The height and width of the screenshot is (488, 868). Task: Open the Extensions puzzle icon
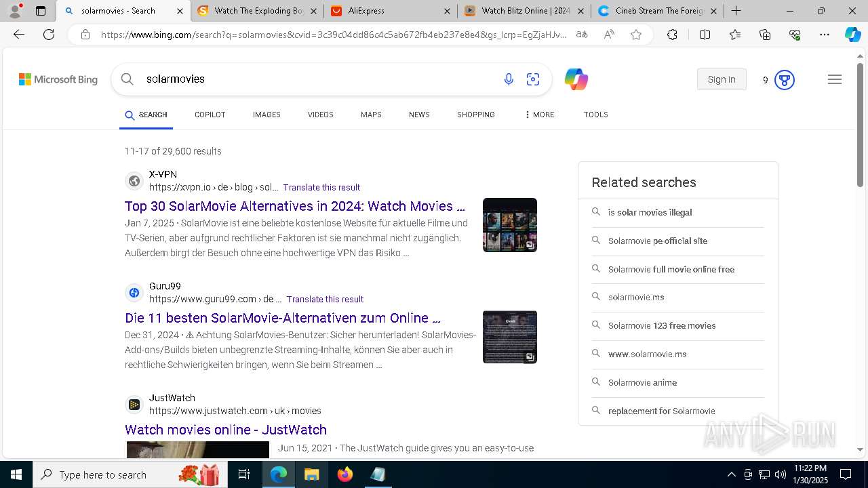pos(672,35)
